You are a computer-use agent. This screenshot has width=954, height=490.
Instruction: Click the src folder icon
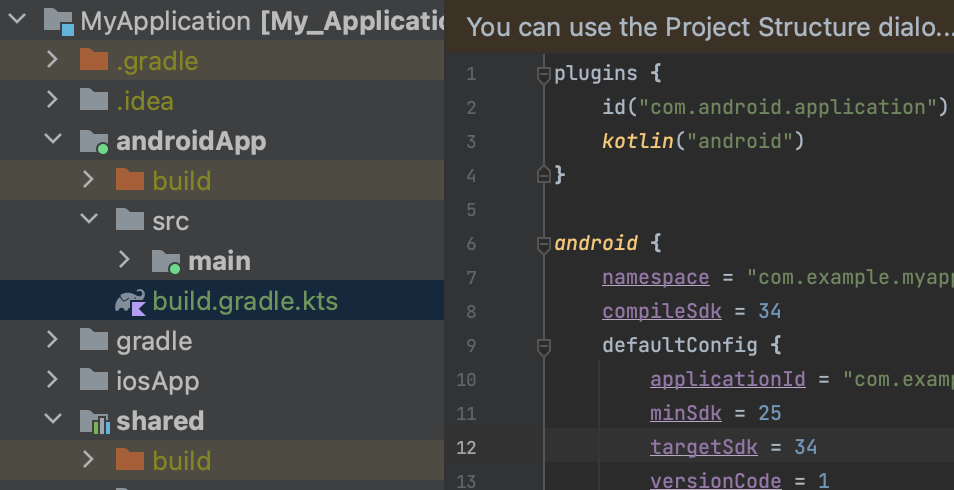130,219
